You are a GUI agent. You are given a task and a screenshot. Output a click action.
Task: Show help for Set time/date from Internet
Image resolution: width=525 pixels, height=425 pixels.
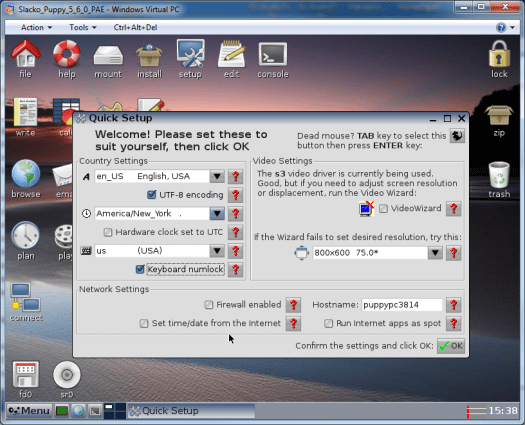coord(293,324)
